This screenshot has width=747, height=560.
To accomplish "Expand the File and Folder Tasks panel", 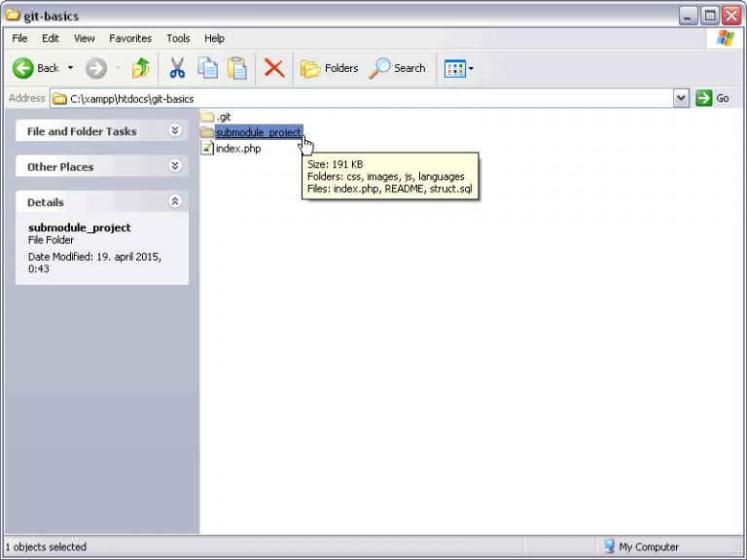I will pos(175,130).
